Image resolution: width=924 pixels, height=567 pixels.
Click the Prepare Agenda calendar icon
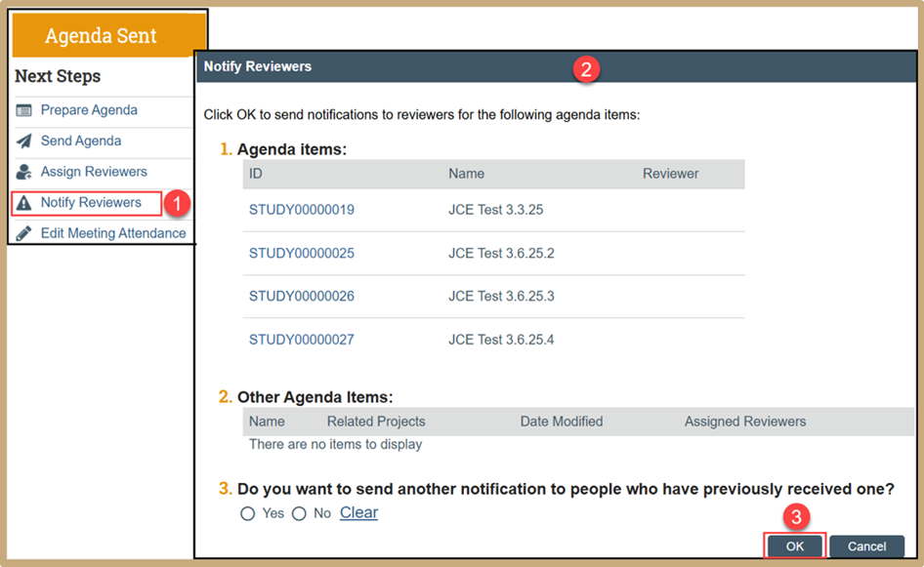[x=24, y=110]
